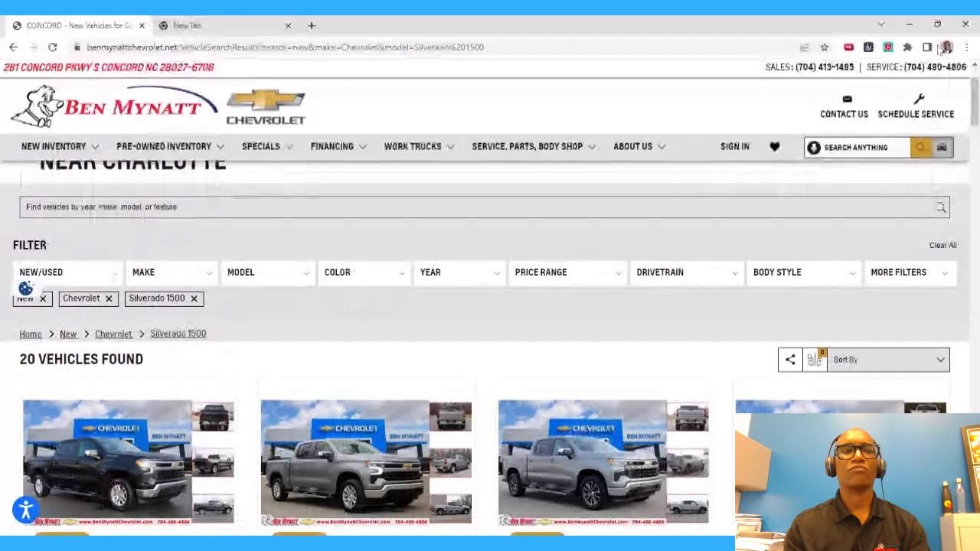Click Chevrolet breadcrumb link
This screenshot has height=551, width=980.
(113, 334)
